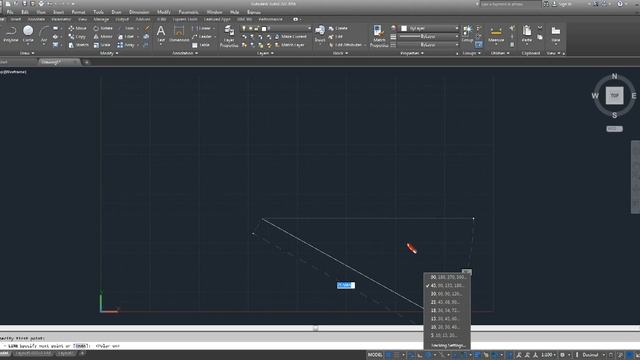Open the ByLayer linetype dropdown
The height and width of the screenshot is (360, 640).
pos(429,44)
